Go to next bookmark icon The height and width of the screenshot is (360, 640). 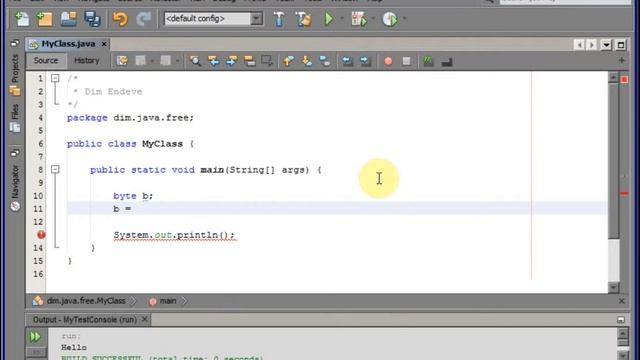pos(307,61)
